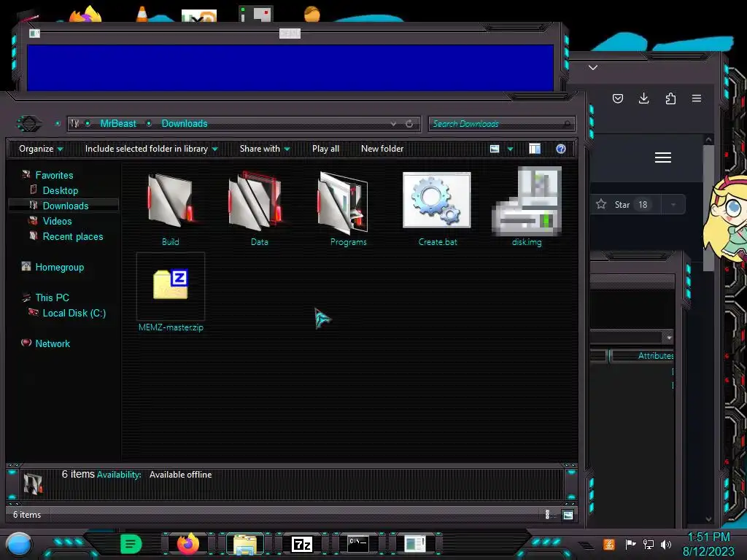Switch to details view in status bar
This screenshot has height=560, width=747.
pos(547,515)
